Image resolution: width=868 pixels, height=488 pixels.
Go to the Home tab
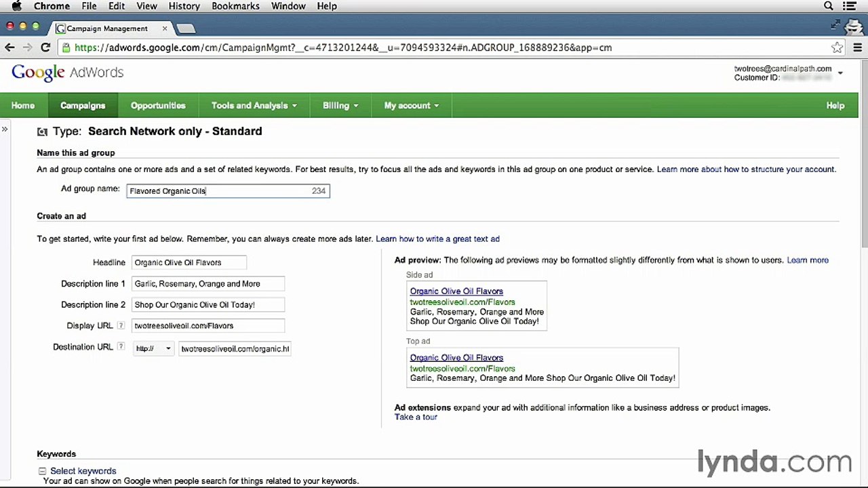tap(23, 106)
